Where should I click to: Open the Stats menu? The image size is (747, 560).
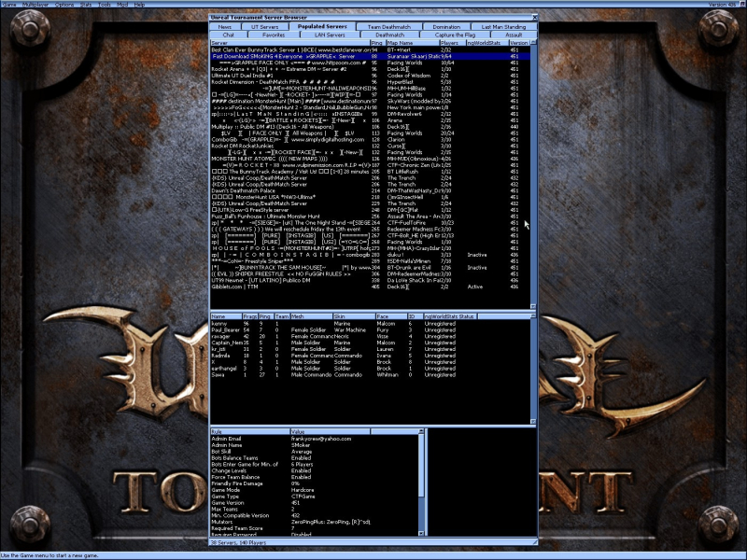(x=86, y=5)
